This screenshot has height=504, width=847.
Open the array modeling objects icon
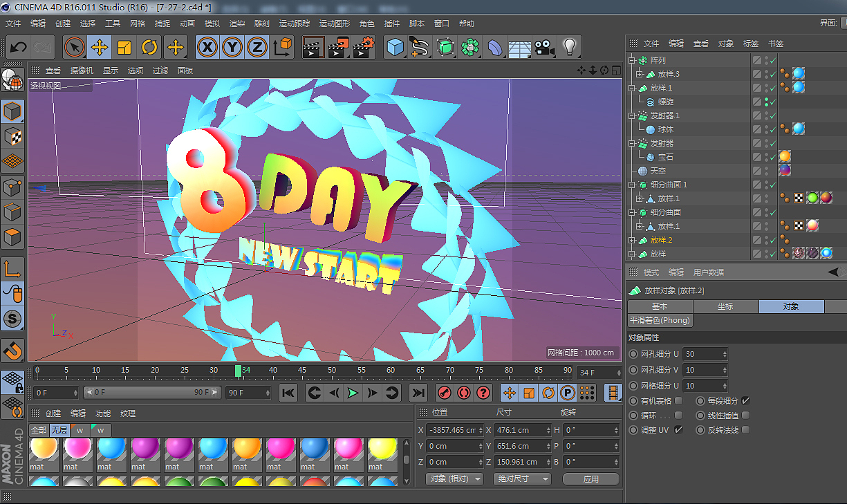(x=470, y=48)
